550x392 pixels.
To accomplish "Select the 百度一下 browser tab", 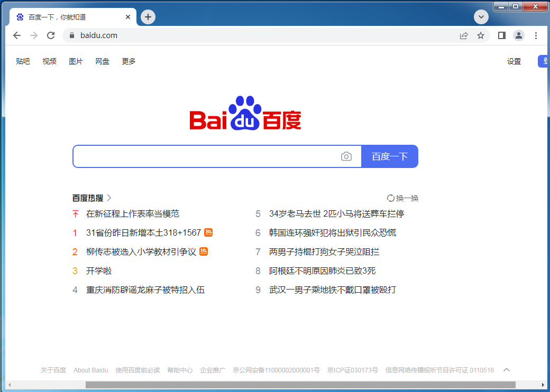I will pyautogui.click(x=72, y=17).
